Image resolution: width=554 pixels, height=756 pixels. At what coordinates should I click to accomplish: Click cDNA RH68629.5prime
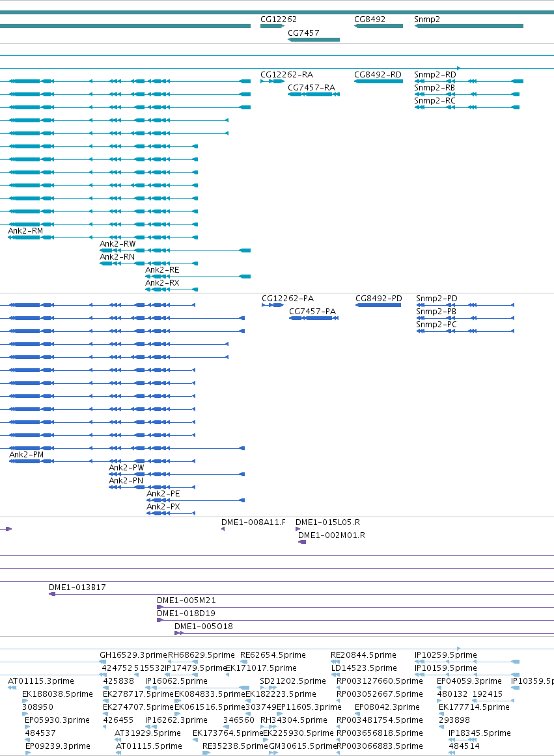(x=201, y=655)
